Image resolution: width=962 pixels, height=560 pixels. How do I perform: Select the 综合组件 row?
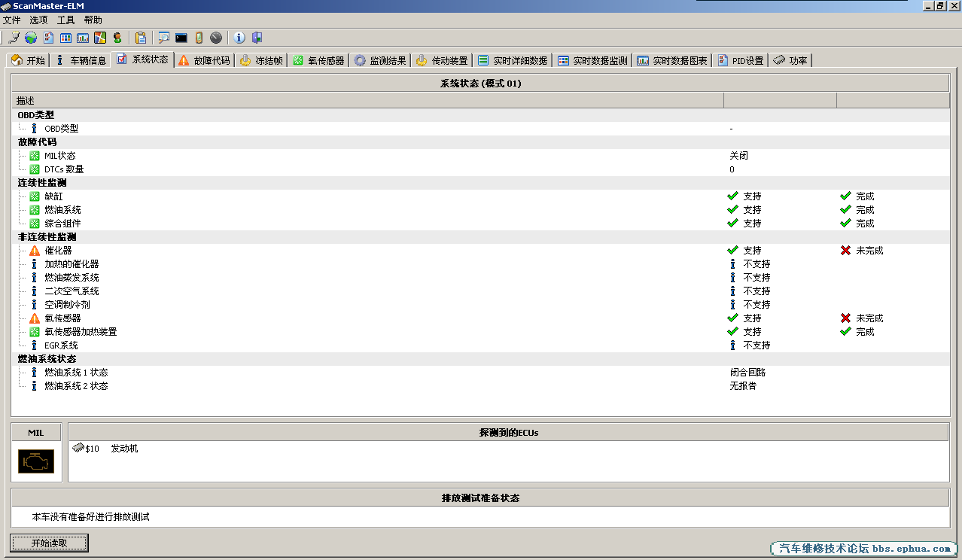pos(481,224)
